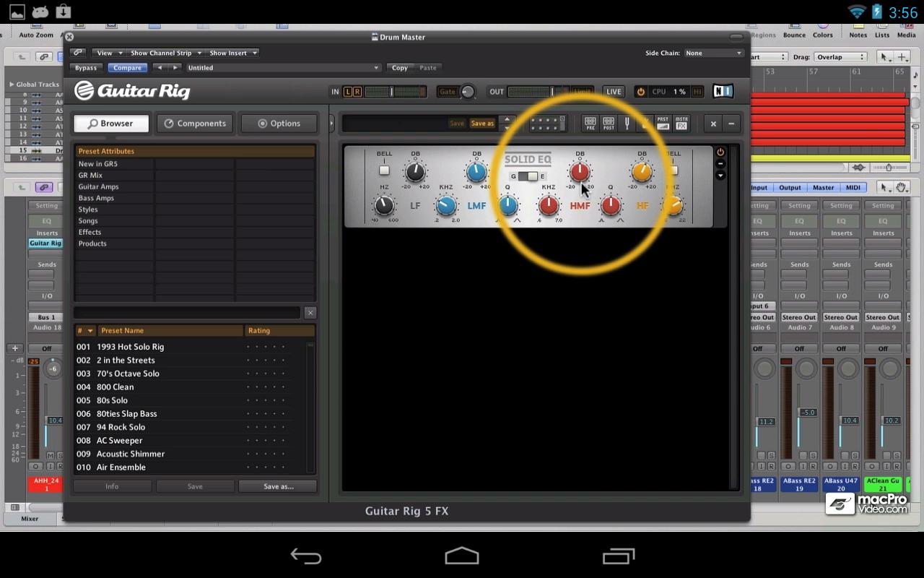Open the Show Channel Strip dropdown
The width and height of the screenshot is (924, 578).
click(165, 53)
